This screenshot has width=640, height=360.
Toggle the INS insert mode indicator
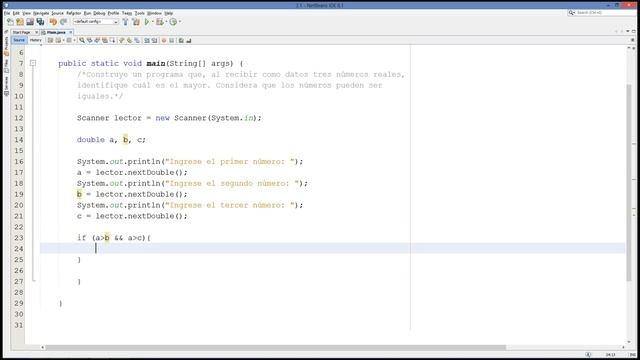(632, 354)
